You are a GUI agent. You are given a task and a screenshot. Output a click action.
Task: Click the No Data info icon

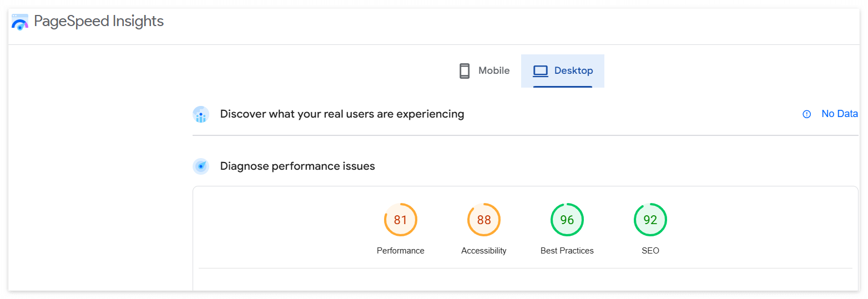coord(807,114)
